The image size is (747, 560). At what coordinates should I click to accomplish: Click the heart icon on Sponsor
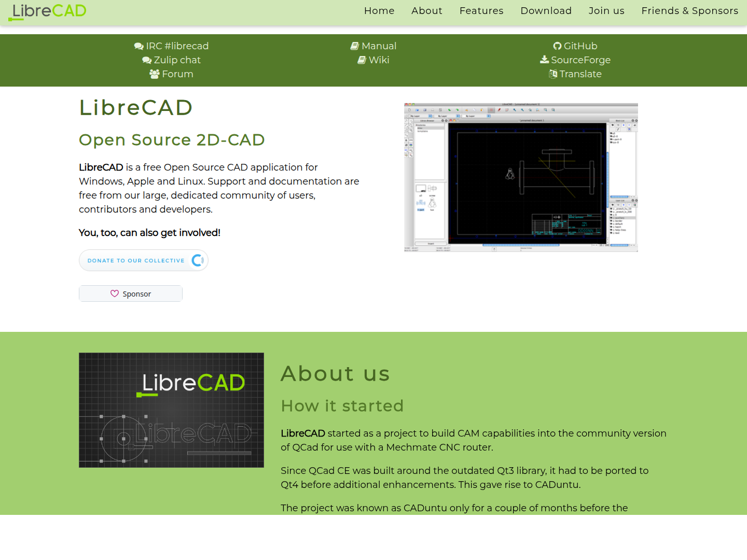tap(115, 293)
